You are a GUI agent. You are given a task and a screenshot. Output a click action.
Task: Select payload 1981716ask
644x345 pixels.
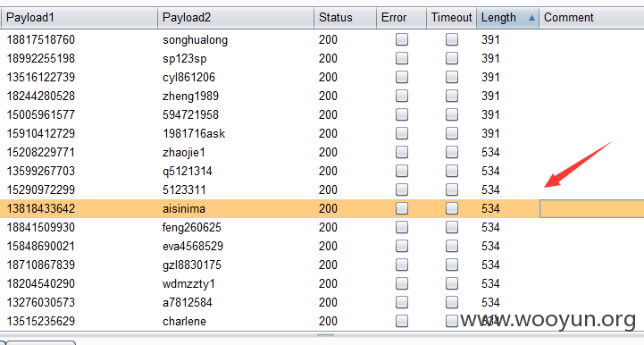[x=194, y=133]
